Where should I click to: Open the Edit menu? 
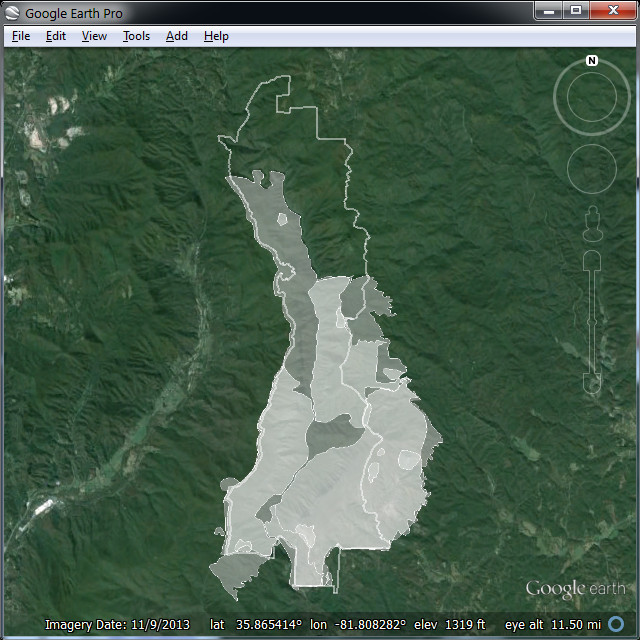(56, 36)
